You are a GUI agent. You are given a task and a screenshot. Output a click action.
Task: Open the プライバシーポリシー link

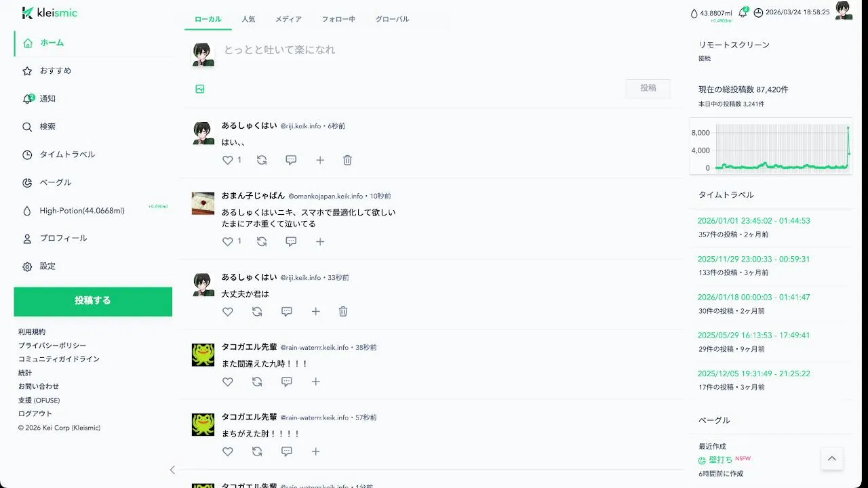point(52,346)
